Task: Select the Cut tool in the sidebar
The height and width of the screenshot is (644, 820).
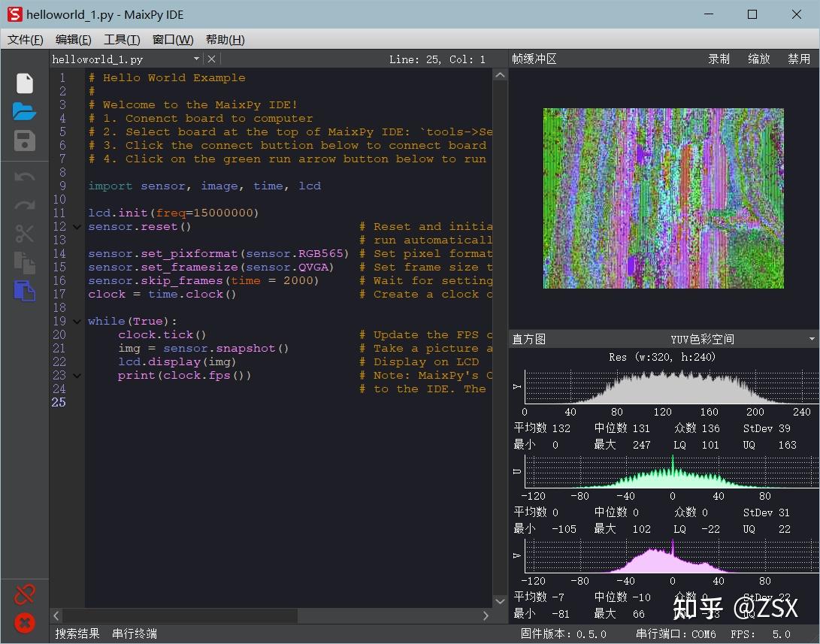Action: pyautogui.click(x=24, y=233)
